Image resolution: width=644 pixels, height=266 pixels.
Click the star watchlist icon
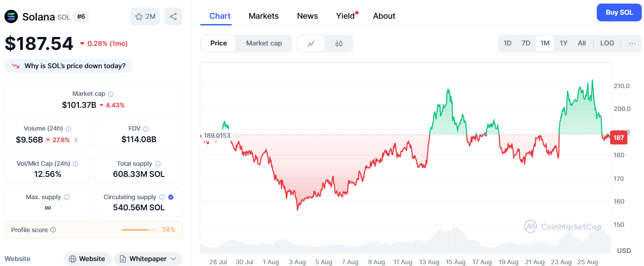[x=139, y=16]
